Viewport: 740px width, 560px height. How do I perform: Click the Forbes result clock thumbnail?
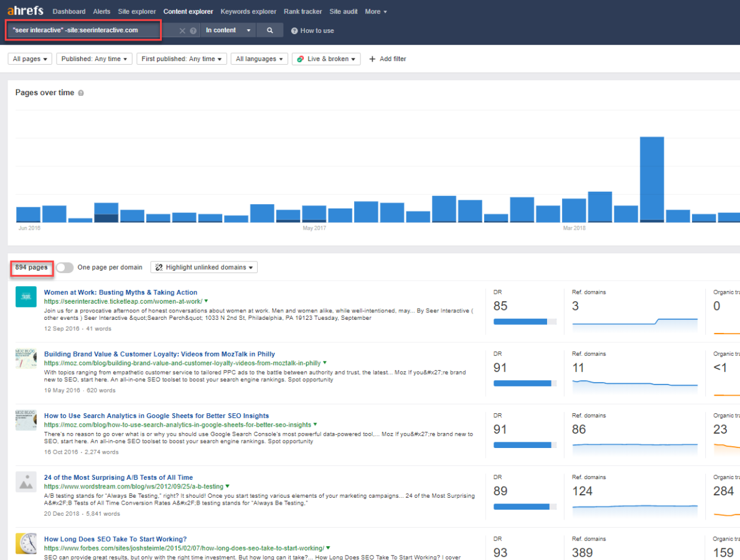point(26,544)
